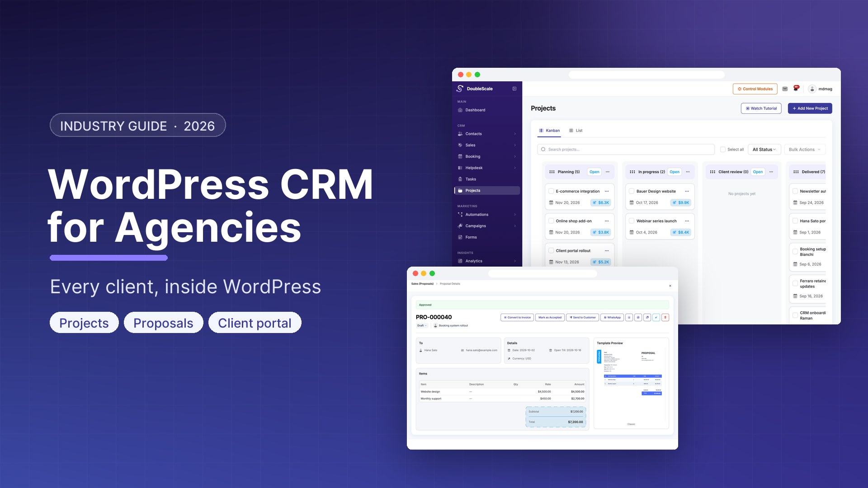
Task: Switch to the Kanban view tab
Action: (x=549, y=131)
